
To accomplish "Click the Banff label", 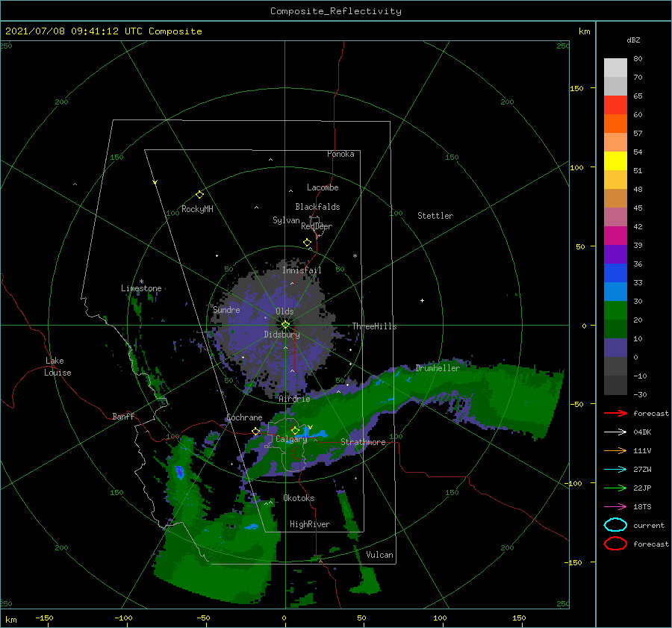I will (x=123, y=416).
